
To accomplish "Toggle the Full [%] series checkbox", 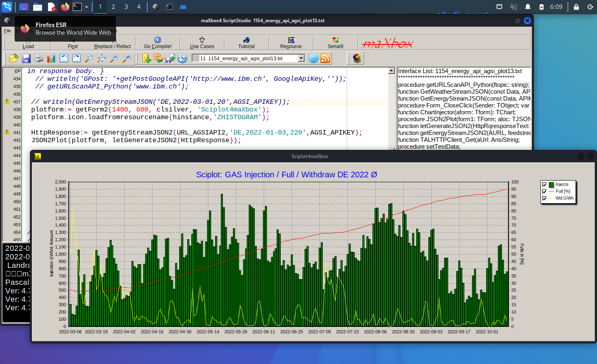I will [x=544, y=191].
